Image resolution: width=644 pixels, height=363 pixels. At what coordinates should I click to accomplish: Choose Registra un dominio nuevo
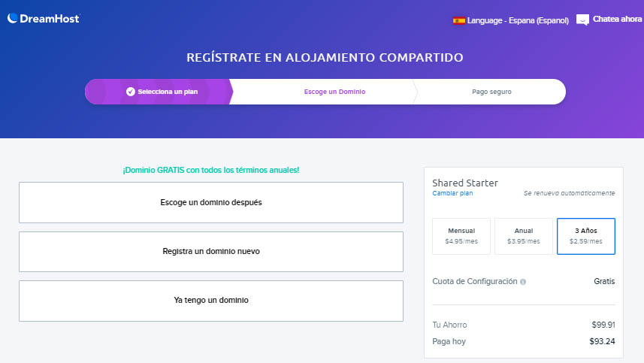click(x=211, y=251)
